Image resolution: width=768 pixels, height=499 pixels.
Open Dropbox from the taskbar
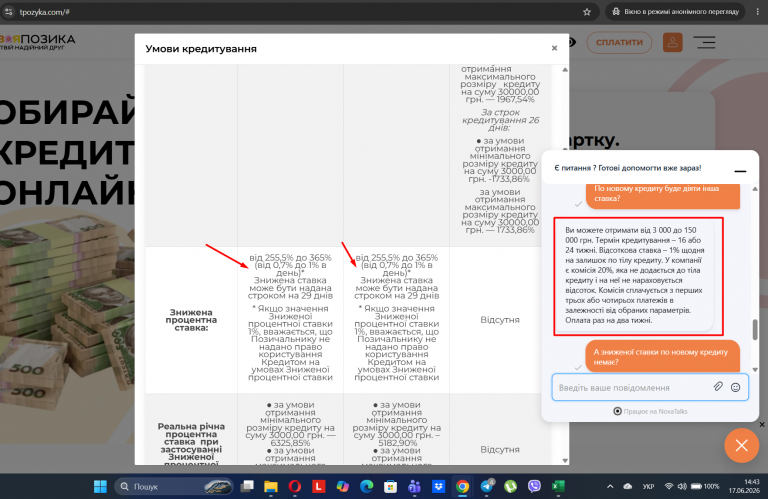(x=438, y=486)
